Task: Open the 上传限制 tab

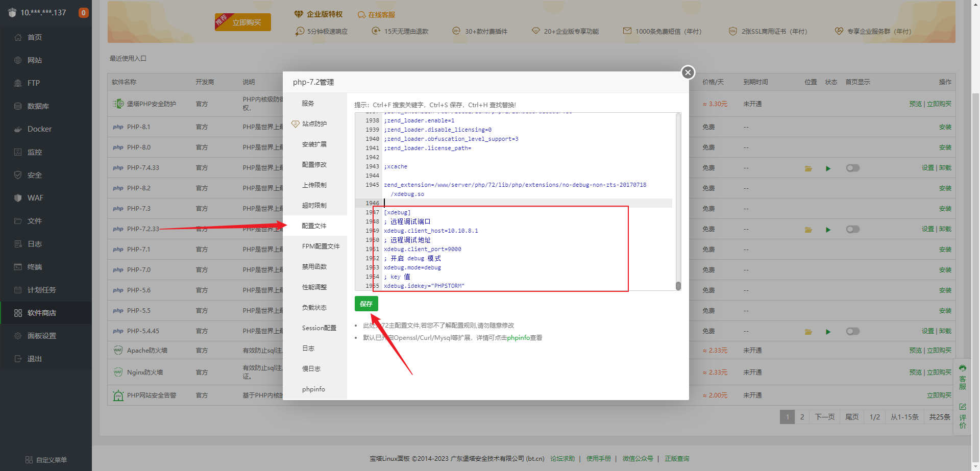Action: pyautogui.click(x=315, y=185)
